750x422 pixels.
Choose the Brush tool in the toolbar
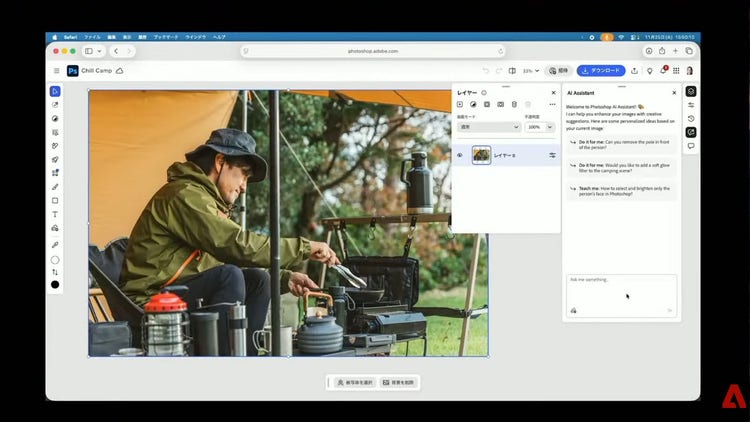[55, 186]
